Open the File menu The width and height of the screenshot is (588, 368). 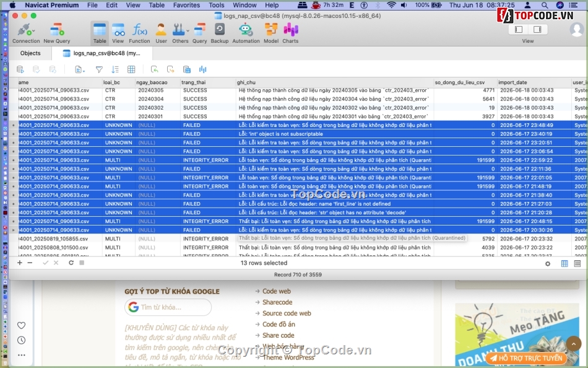point(92,5)
